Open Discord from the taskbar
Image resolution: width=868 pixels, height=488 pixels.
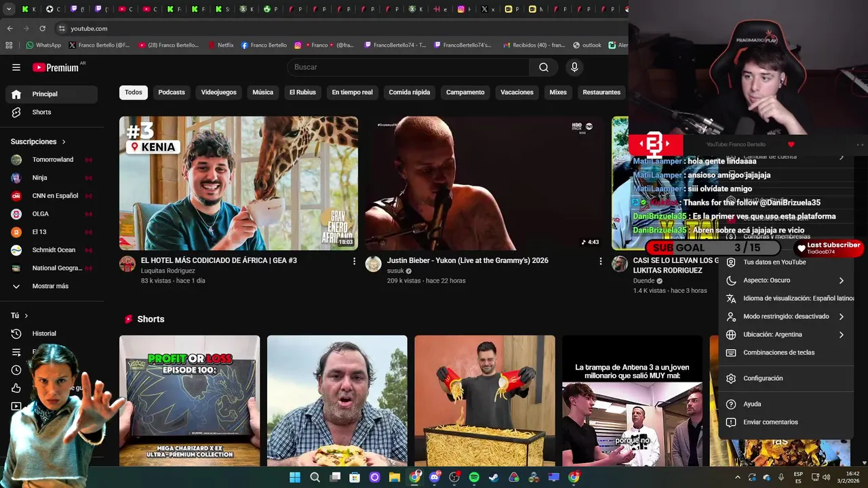tap(435, 477)
